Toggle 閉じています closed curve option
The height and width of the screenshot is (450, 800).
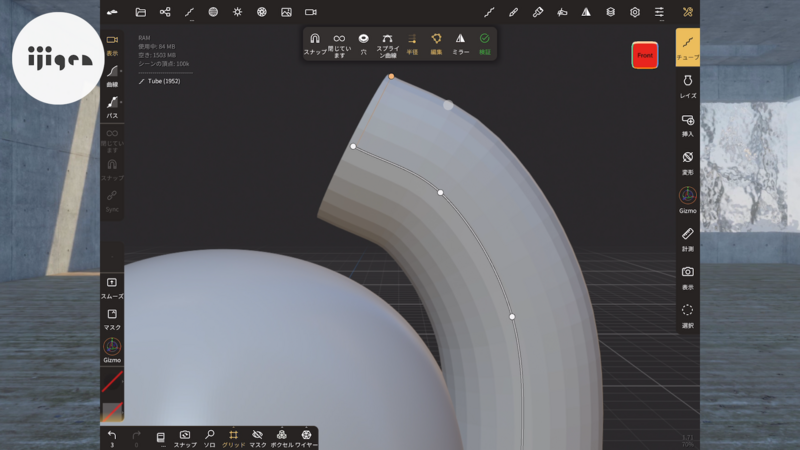[339, 45]
